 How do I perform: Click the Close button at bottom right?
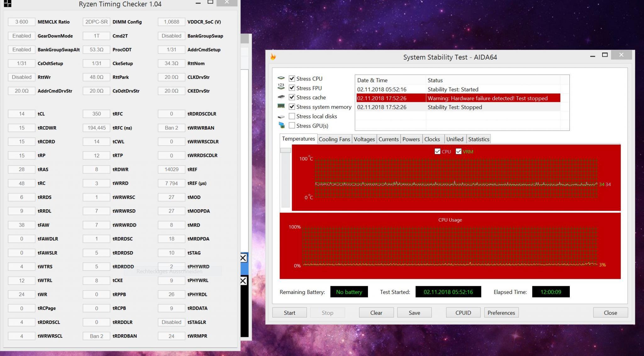[610, 313]
